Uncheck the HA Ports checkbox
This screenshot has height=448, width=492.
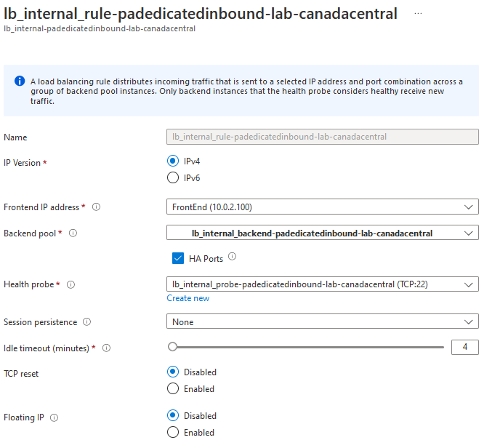click(177, 258)
